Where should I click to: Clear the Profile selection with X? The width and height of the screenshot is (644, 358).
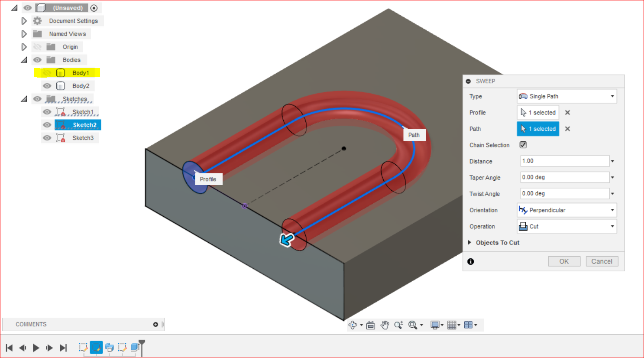567,113
